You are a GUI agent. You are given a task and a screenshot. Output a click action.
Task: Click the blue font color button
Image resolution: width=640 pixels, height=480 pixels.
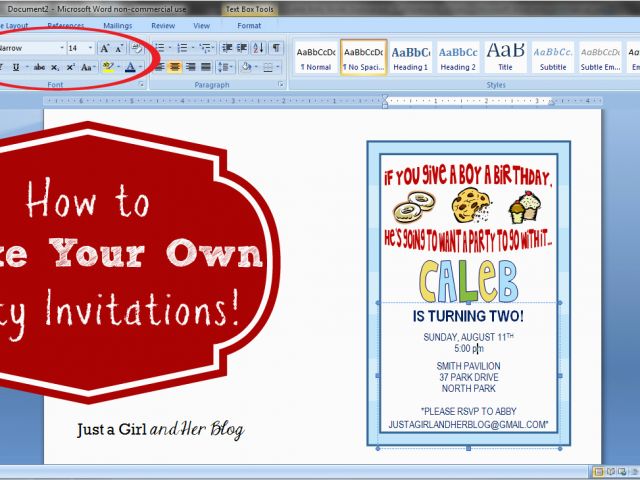coord(129,67)
